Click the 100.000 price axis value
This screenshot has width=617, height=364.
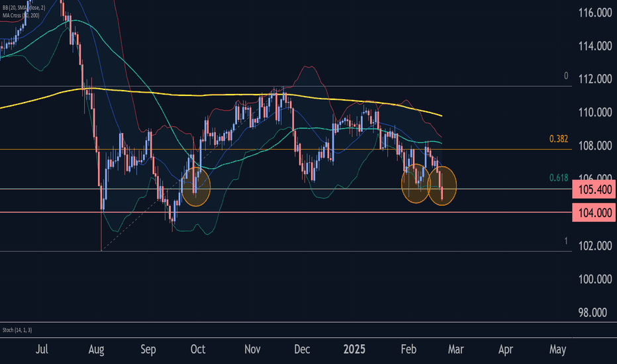pos(595,279)
